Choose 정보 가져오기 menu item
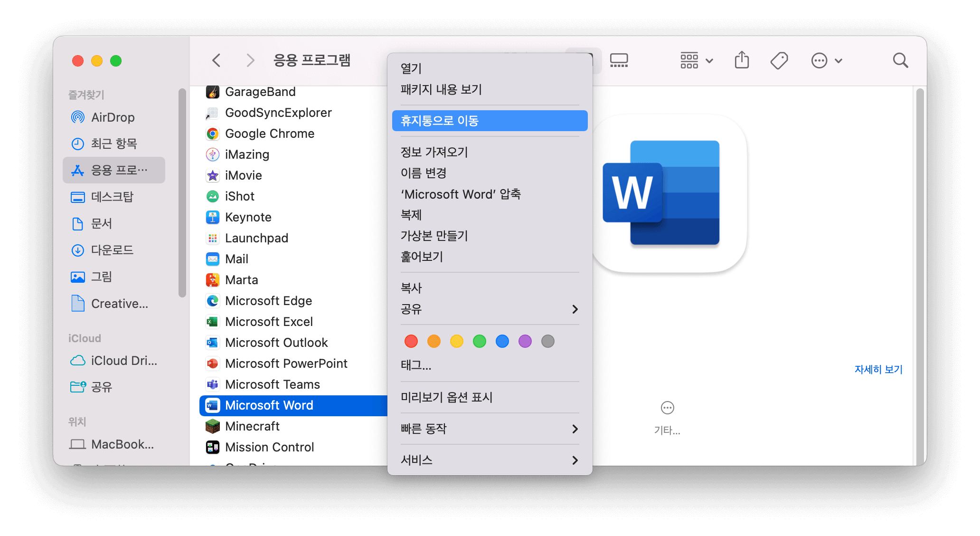The height and width of the screenshot is (536, 980). click(490, 152)
